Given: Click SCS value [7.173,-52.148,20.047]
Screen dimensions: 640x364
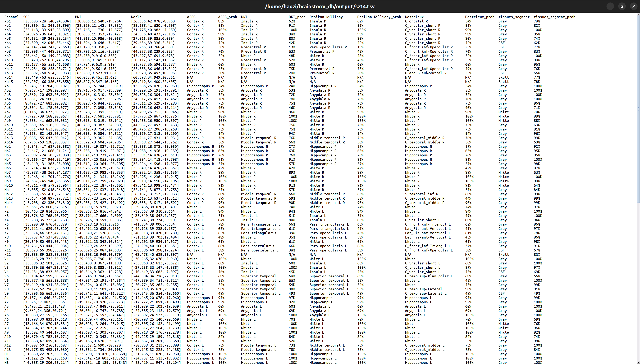Looking at the screenshot, I should (46, 134).
